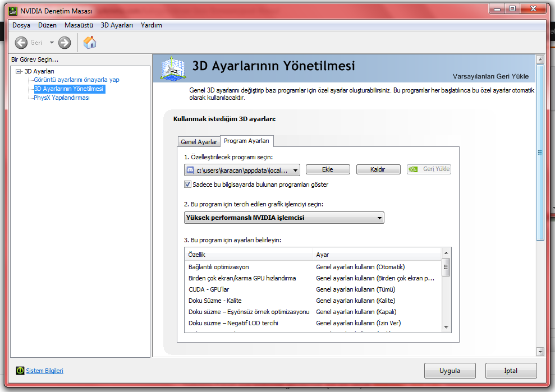Image resolution: width=555 pixels, height=392 pixels.
Task: Click the Sistem Bilgileri green info icon
Action: [x=20, y=371]
